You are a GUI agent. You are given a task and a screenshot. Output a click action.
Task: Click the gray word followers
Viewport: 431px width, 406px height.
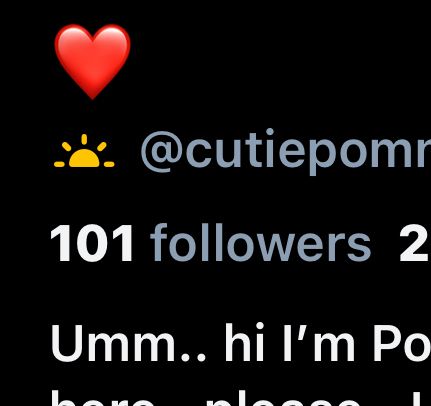261,243
